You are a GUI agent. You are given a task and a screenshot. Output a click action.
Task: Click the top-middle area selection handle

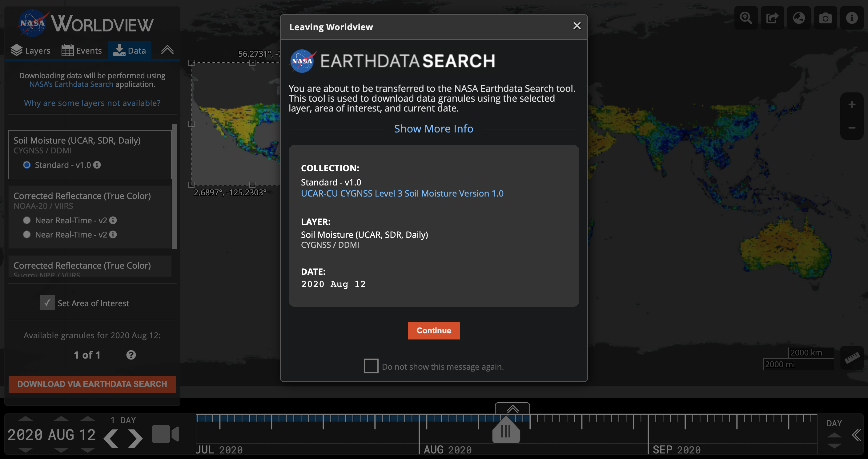252,63
